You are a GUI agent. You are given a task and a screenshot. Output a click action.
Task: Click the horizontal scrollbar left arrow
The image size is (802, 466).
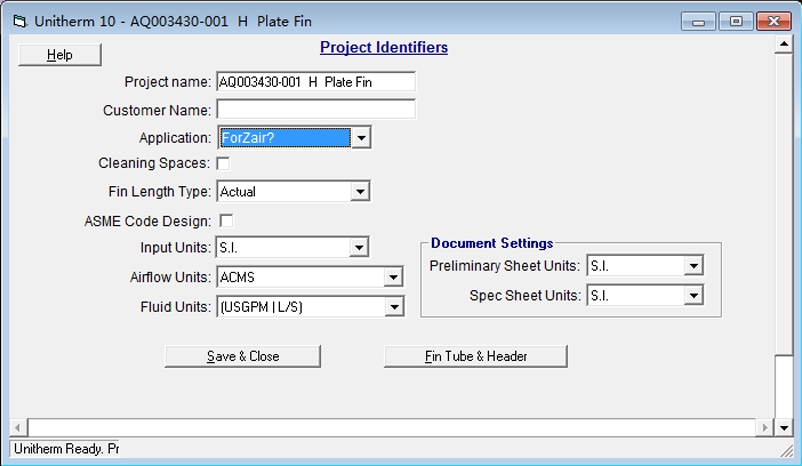point(18,427)
